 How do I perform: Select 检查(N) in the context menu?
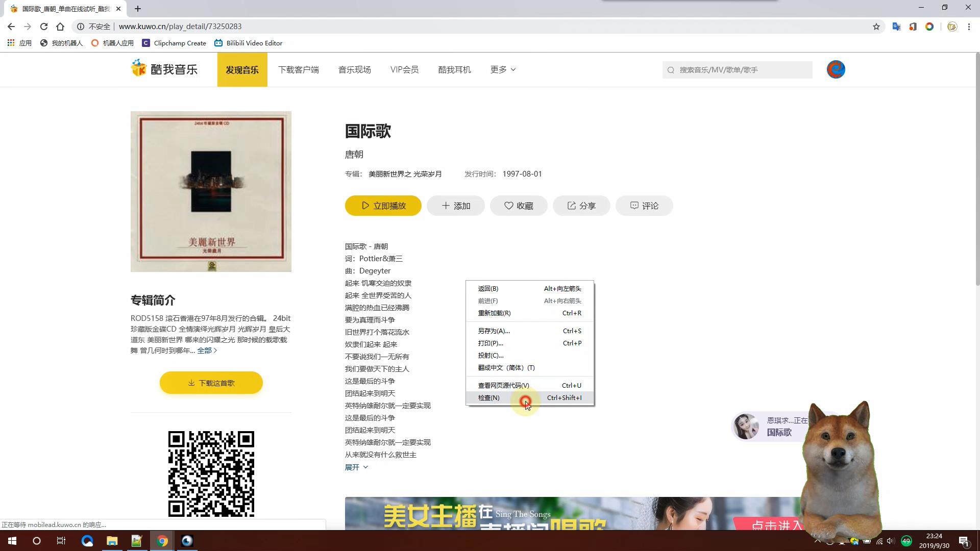pyautogui.click(x=489, y=397)
